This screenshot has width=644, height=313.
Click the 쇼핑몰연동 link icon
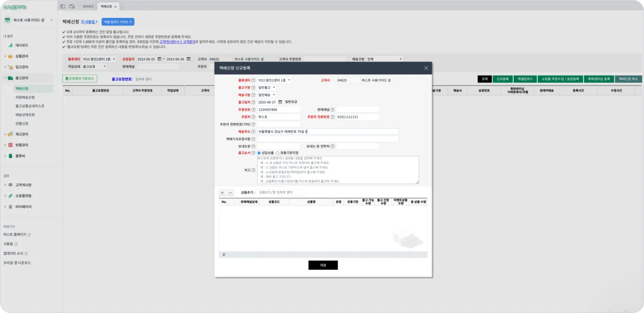click(10, 196)
